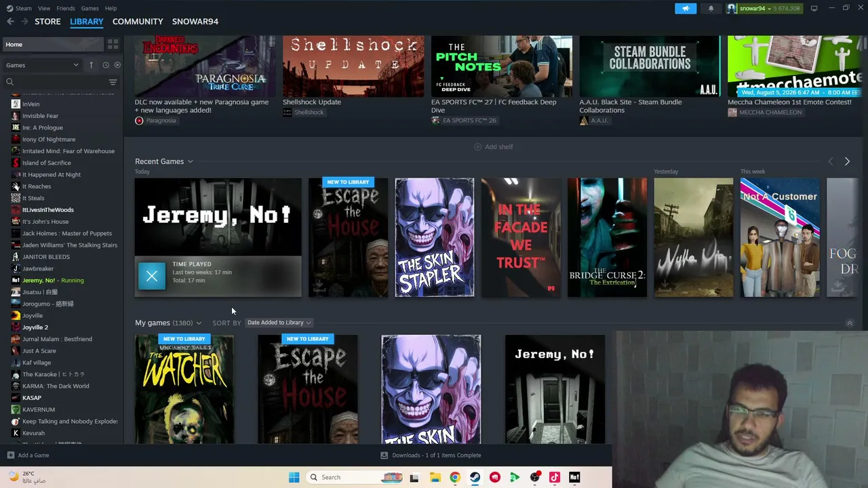Change sort order Date Added to Library
Image resolution: width=868 pixels, height=488 pixels.
(279, 323)
